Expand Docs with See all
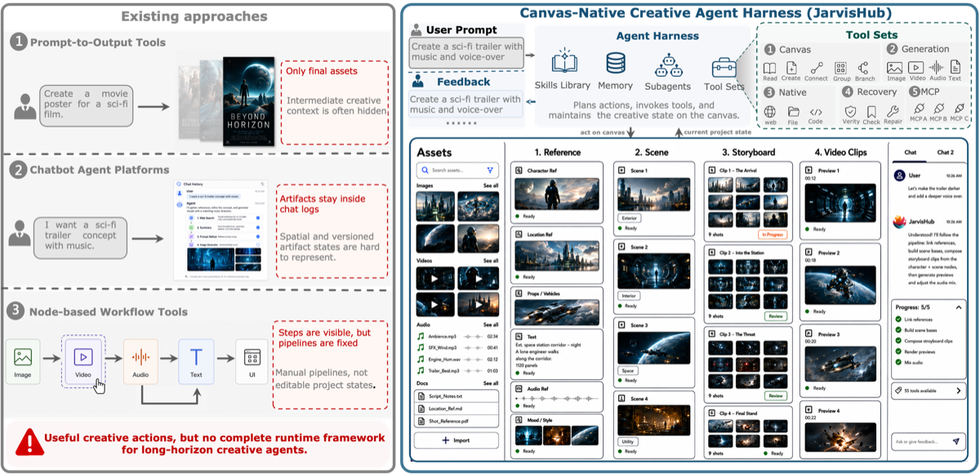This screenshot has height=474, width=980. click(490, 383)
